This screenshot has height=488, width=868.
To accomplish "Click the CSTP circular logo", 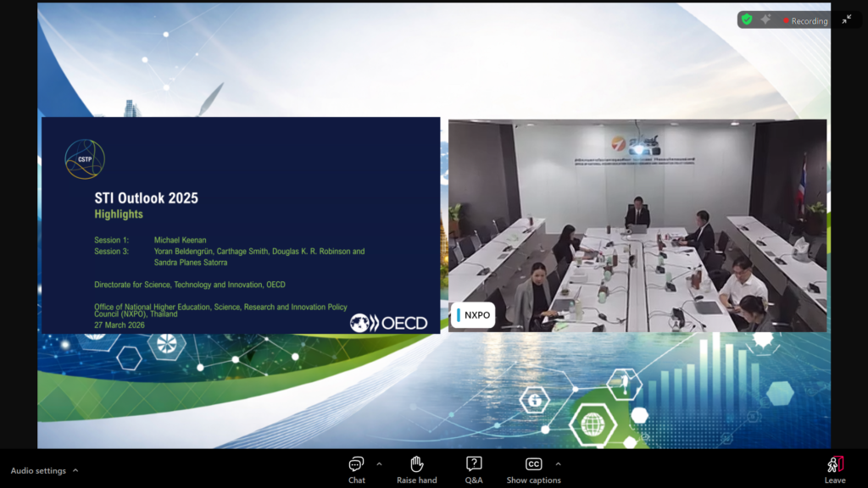I will (x=85, y=159).
